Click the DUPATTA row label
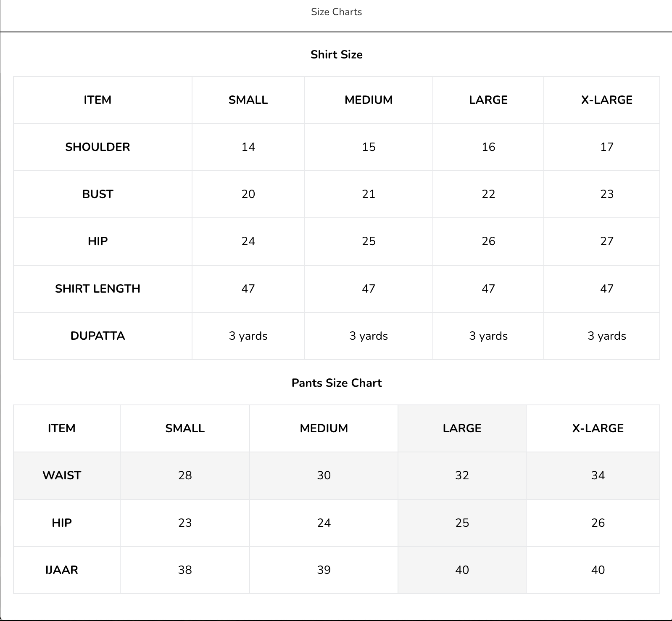 pos(98,336)
